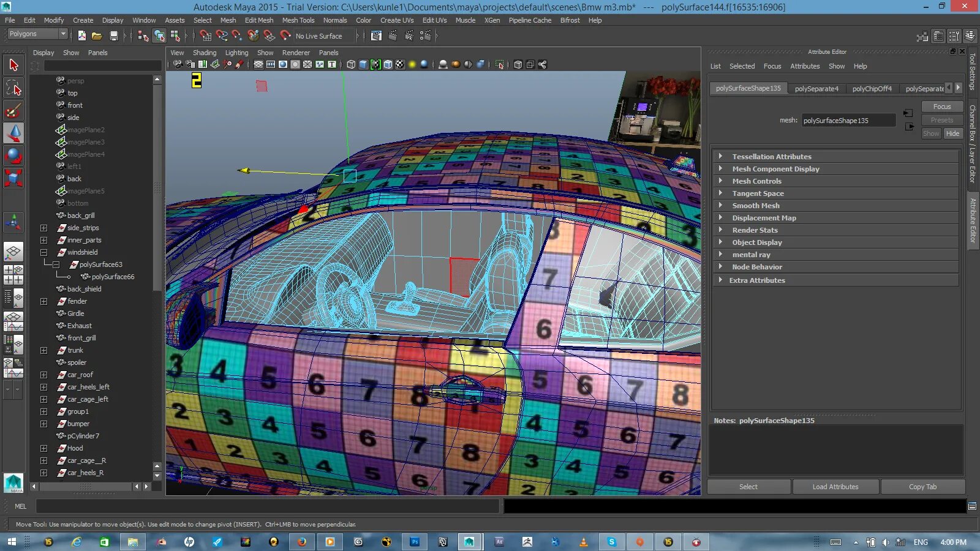Open Attributes menu in Attribute Editor
The width and height of the screenshot is (980, 551).
805,66
